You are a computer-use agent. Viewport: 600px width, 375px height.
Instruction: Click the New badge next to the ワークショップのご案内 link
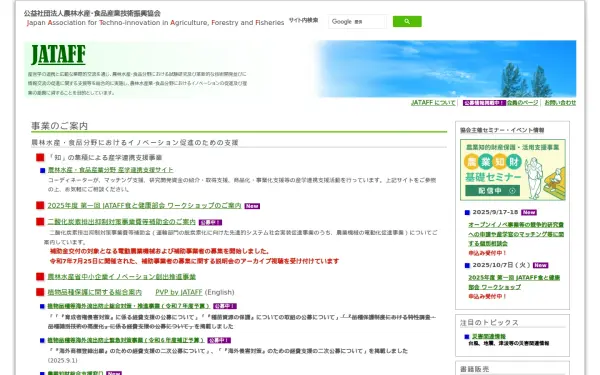[252, 206]
